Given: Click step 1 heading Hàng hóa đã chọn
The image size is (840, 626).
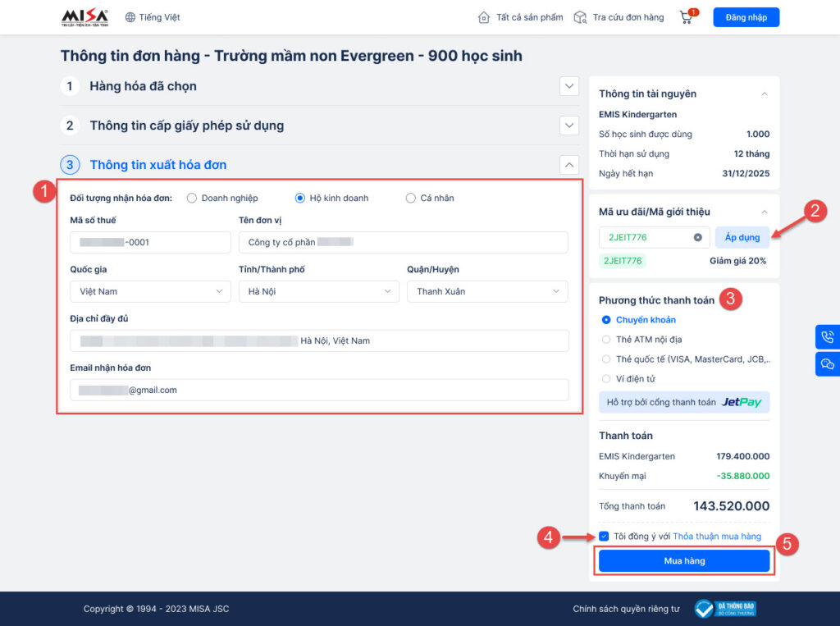Looking at the screenshot, I should [x=143, y=86].
